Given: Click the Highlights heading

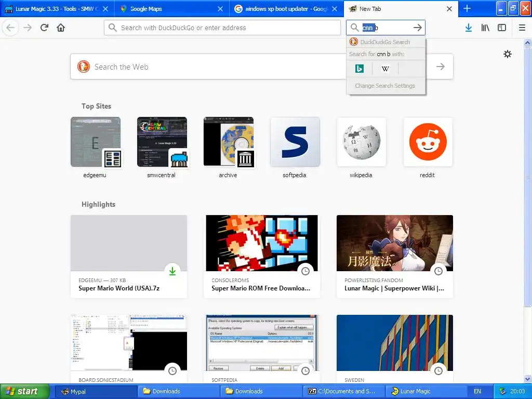Looking at the screenshot, I should (x=98, y=204).
